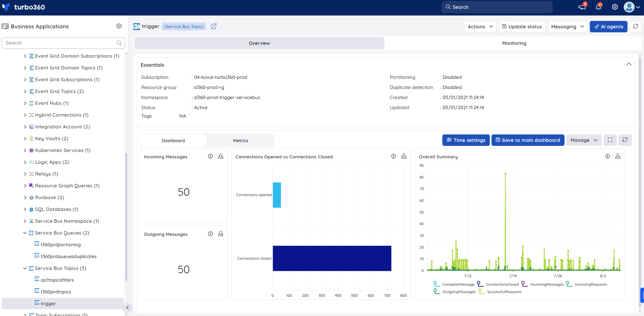Click the AI agents button
Viewport: 644px width, 316px height.
[608, 27]
